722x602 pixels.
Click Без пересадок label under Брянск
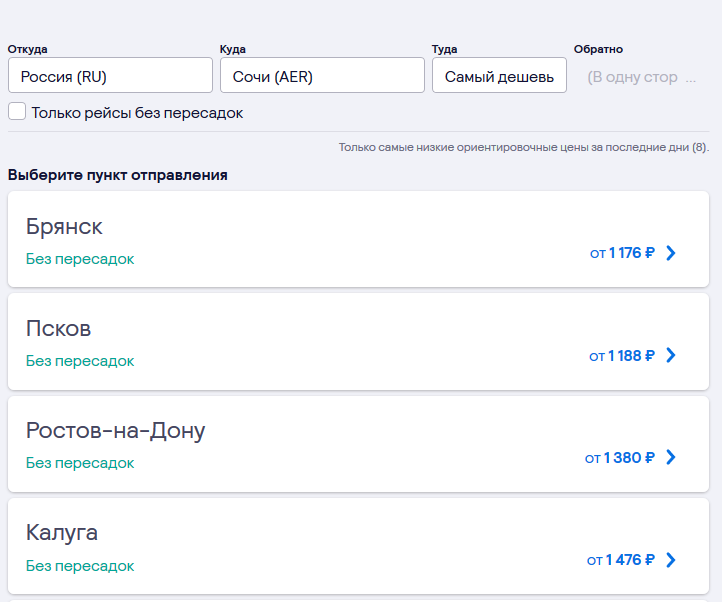point(80,259)
